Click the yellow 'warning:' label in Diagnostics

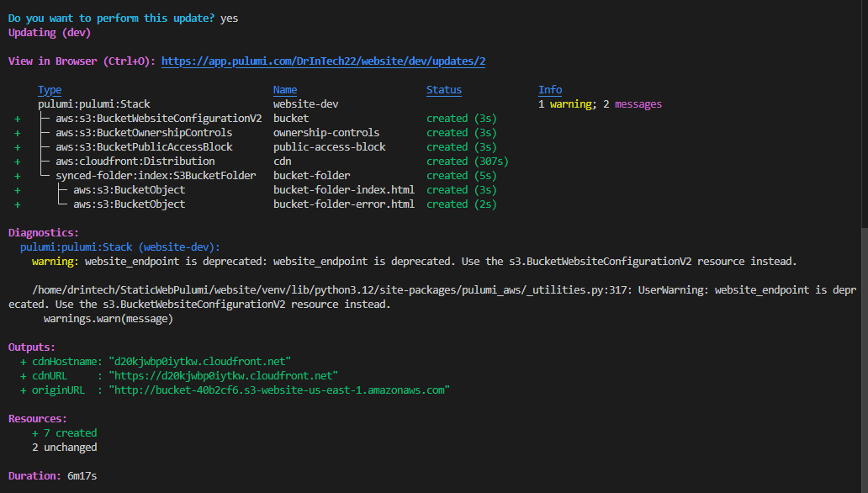[56, 262]
